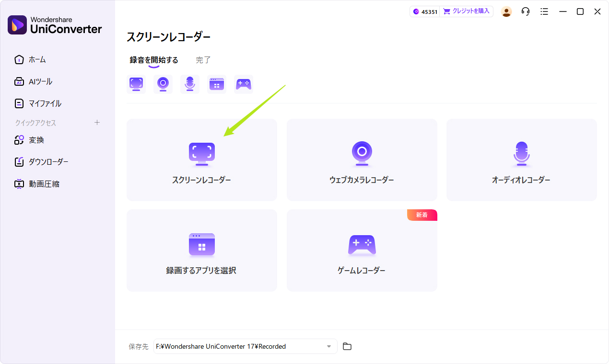Screen dimensions: 609x364
Task: Select the screen recorder icon in the toolbar
Action: tap(136, 84)
